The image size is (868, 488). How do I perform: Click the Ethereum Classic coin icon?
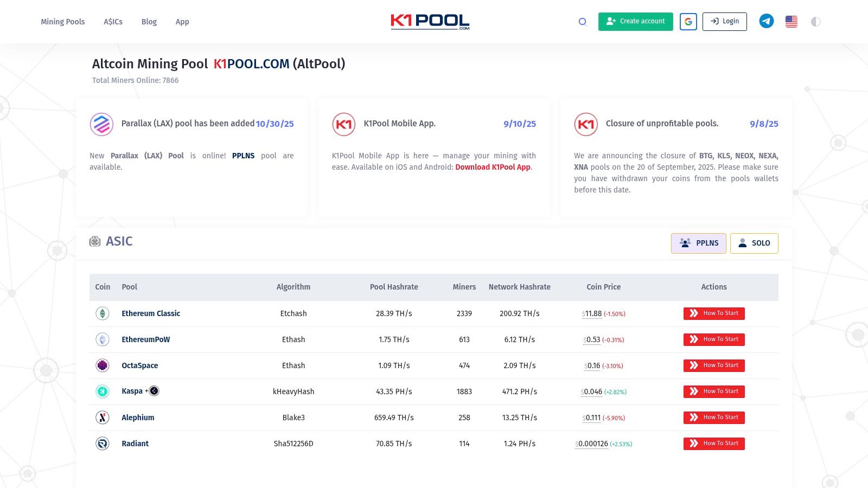[x=103, y=313]
